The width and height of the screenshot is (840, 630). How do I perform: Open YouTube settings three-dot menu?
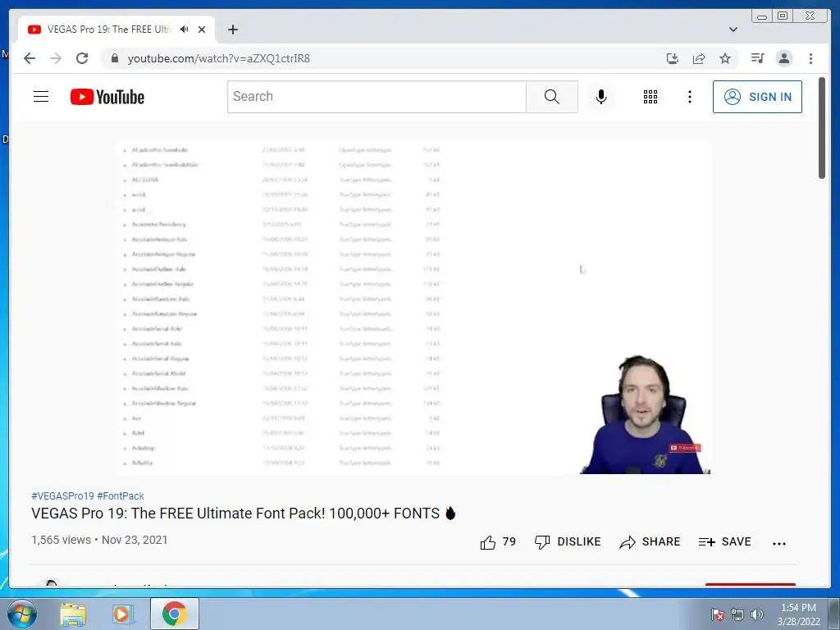690,97
